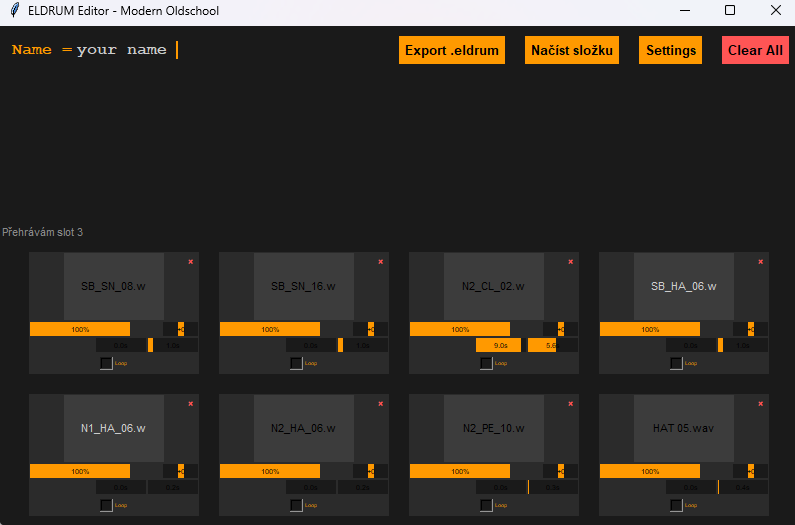795x525 pixels.
Task: Remove the SB_HA_06.w sample with its red x
Action: pos(761,262)
